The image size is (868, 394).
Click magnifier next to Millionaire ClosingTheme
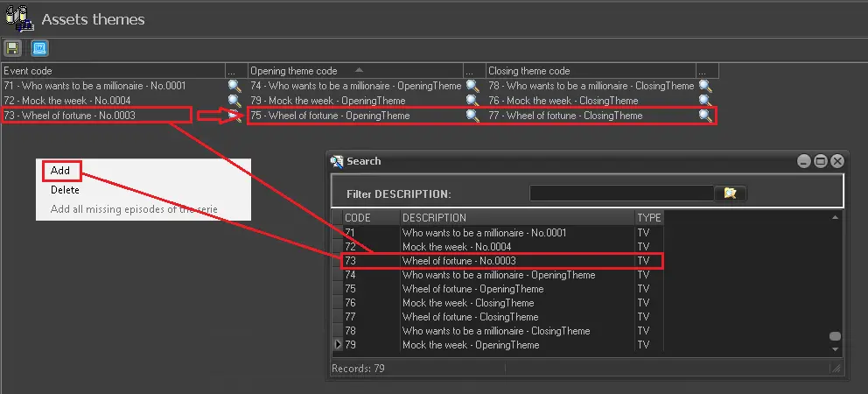click(x=705, y=86)
